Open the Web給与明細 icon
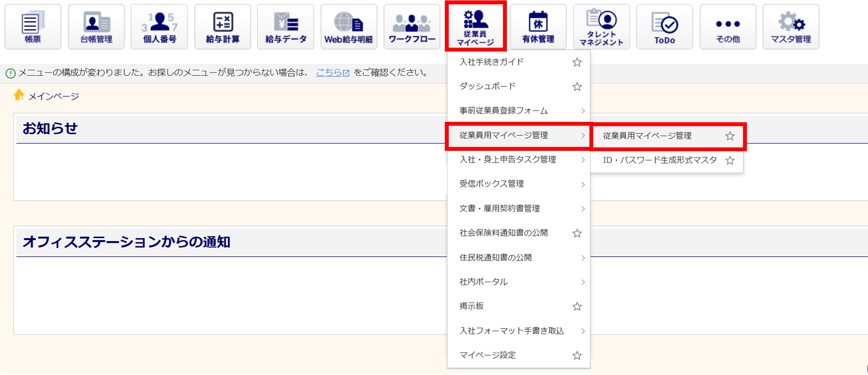Screen dimensions: 868x375 tap(349, 27)
